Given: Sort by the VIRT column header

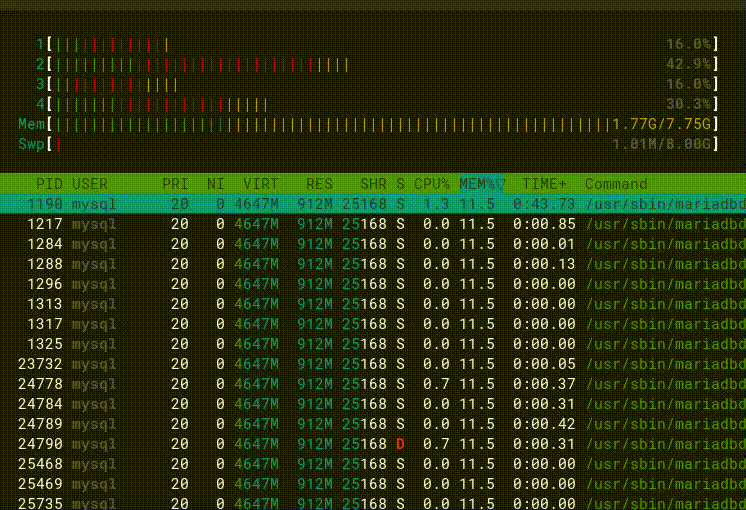Looking at the screenshot, I should (261, 184).
